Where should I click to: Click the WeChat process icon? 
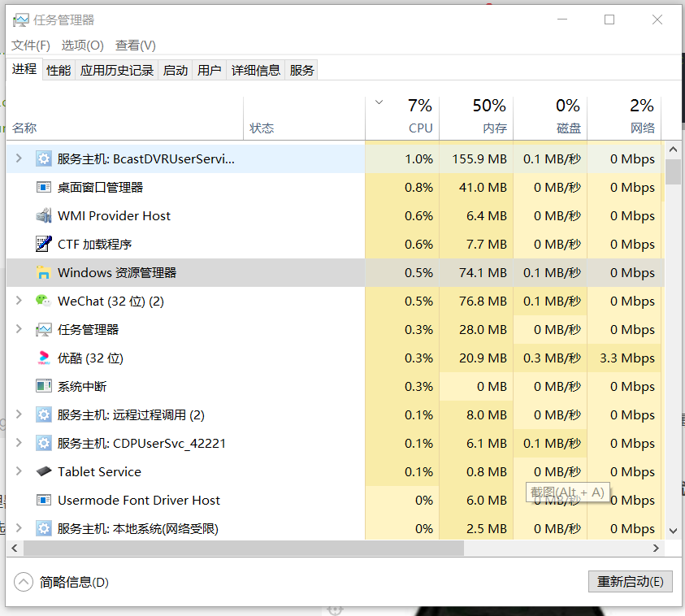click(43, 301)
